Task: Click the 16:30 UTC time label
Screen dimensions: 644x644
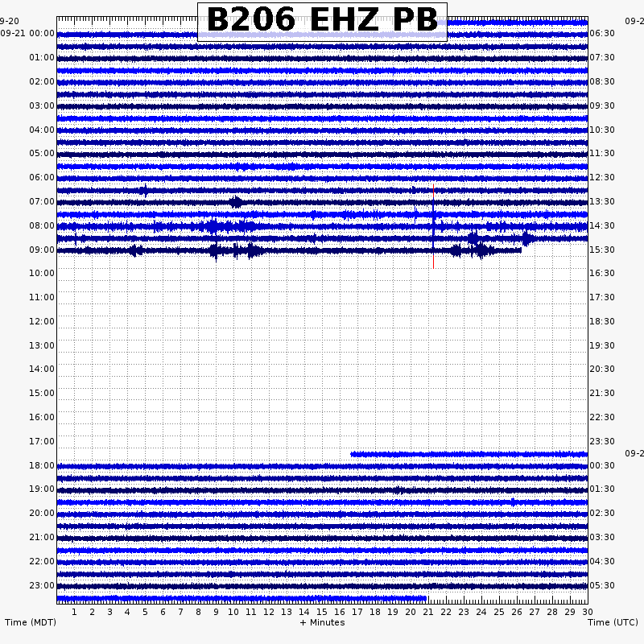Action: [x=602, y=273]
